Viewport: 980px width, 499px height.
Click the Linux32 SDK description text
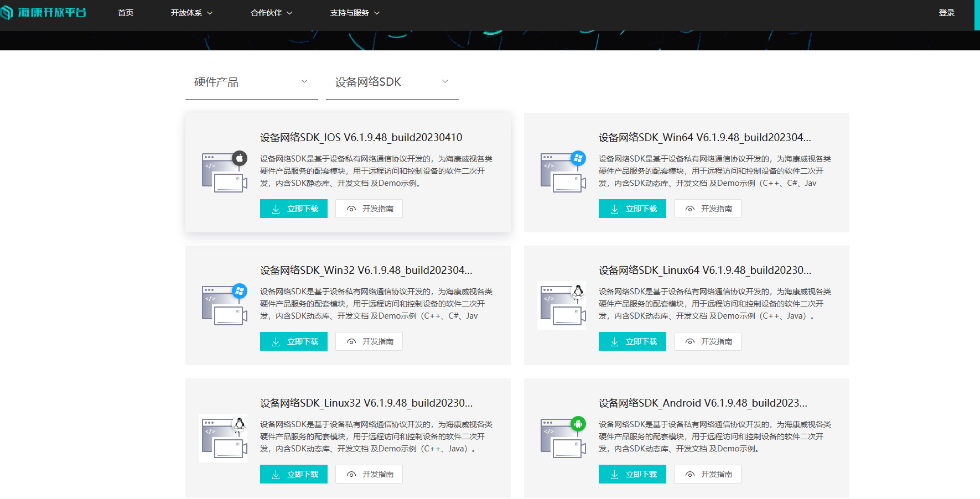pos(376,436)
